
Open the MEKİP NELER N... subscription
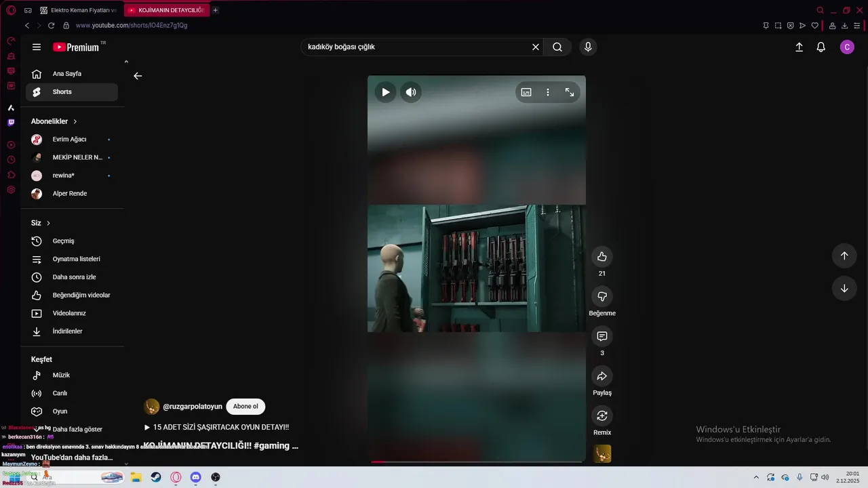[x=72, y=157]
